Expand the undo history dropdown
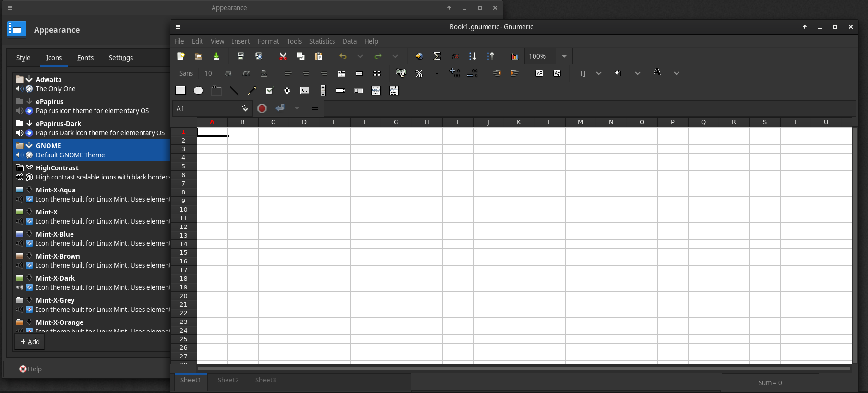The height and width of the screenshot is (393, 868). (x=360, y=56)
